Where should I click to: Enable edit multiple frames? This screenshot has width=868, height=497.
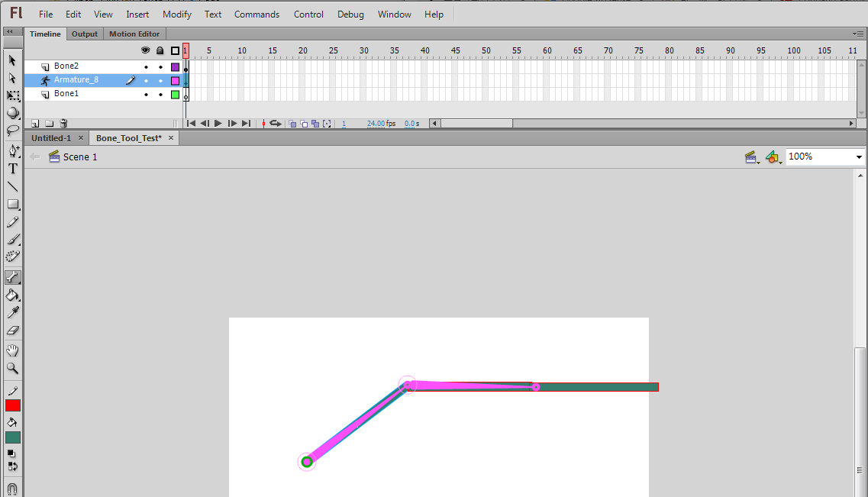[x=315, y=124]
